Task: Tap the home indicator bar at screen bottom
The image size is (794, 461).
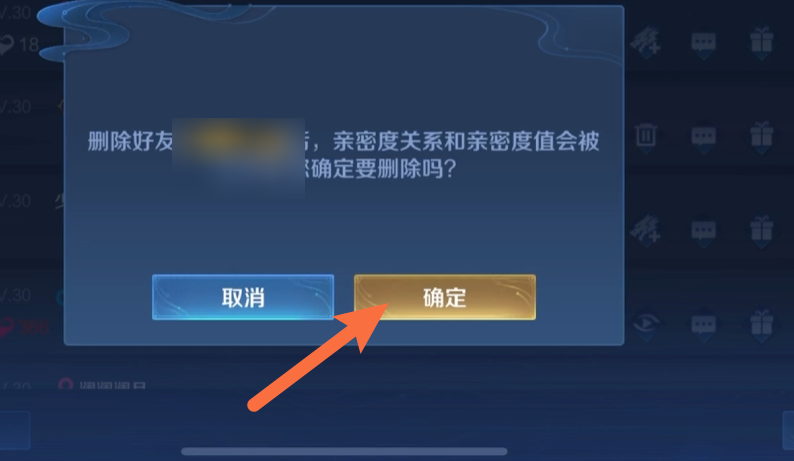Action: 344,451
